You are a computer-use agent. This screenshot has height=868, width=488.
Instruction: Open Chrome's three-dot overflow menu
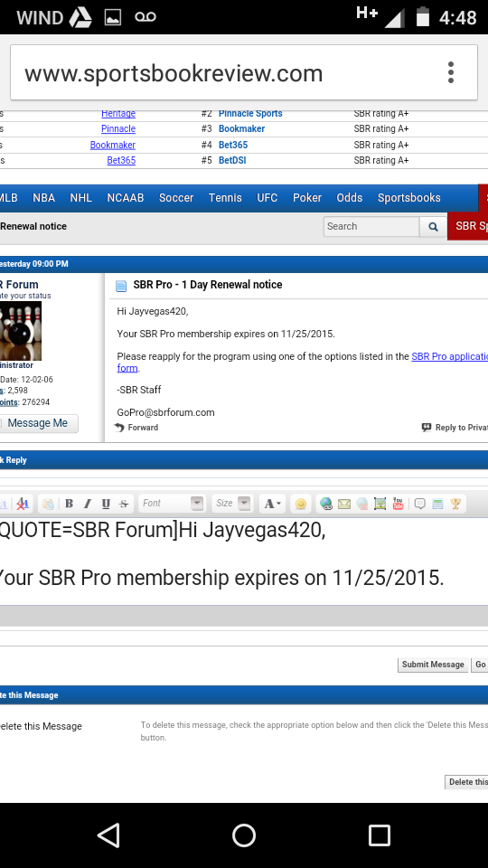click(451, 72)
